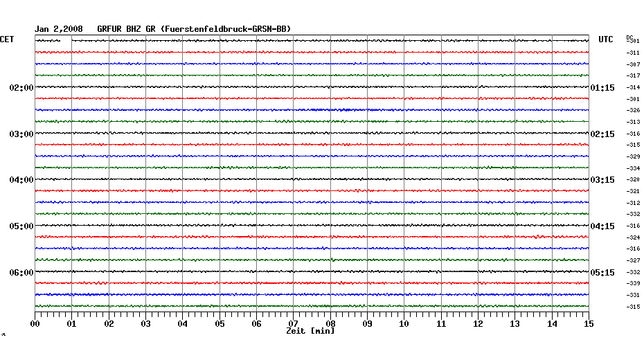The width and height of the screenshot is (644, 342).
Task: Click minute tick label 11
Action: (x=441, y=324)
